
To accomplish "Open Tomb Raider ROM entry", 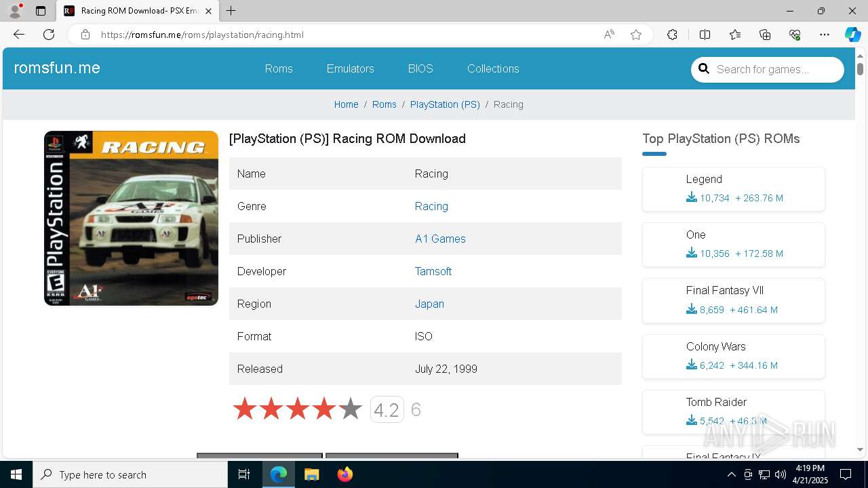I will pyautogui.click(x=716, y=402).
